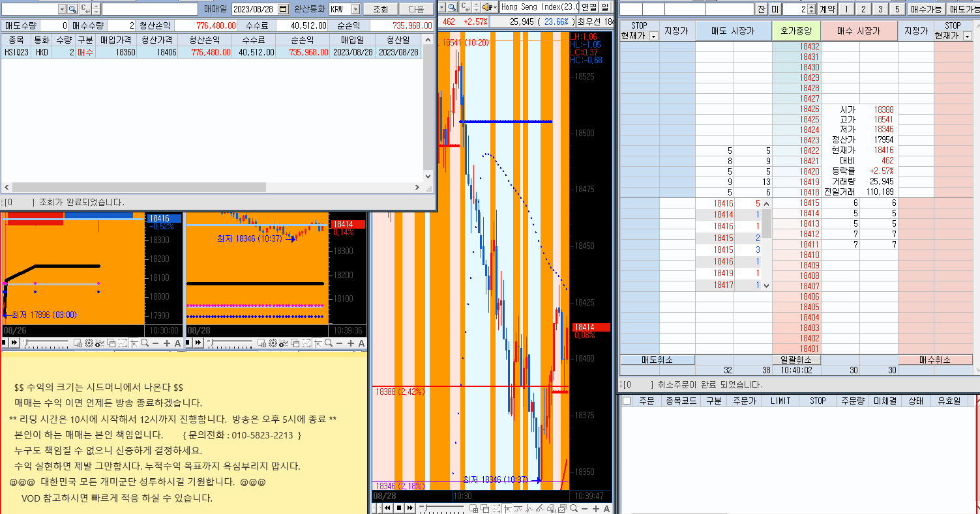Select preset quantity button 5
This screenshot has width=980, height=514.
point(897,9)
